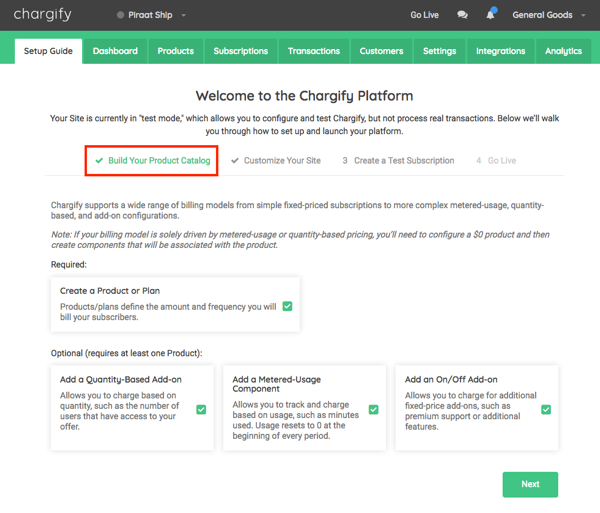Expand the Piraat Ship site dropdown
This screenshot has height=513, width=600.
pyautogui.click(x=183, y=15)
